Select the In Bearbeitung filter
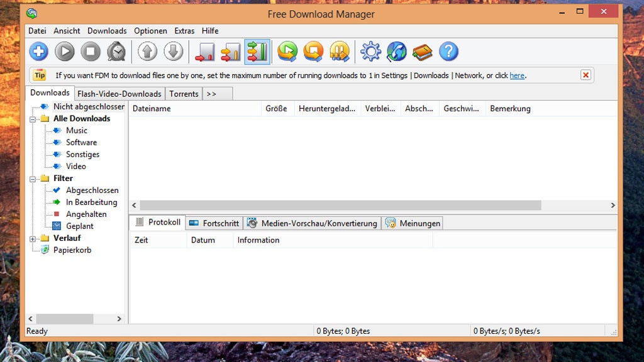Image resolution: width=644 pixels, height=362 pixels. (92, 202)
